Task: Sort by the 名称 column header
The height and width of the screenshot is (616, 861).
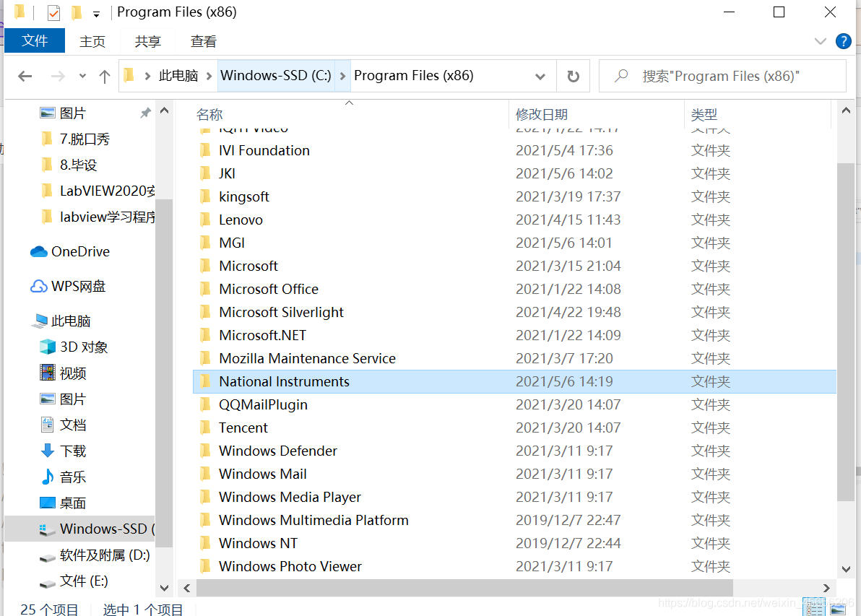Action: 209,114
